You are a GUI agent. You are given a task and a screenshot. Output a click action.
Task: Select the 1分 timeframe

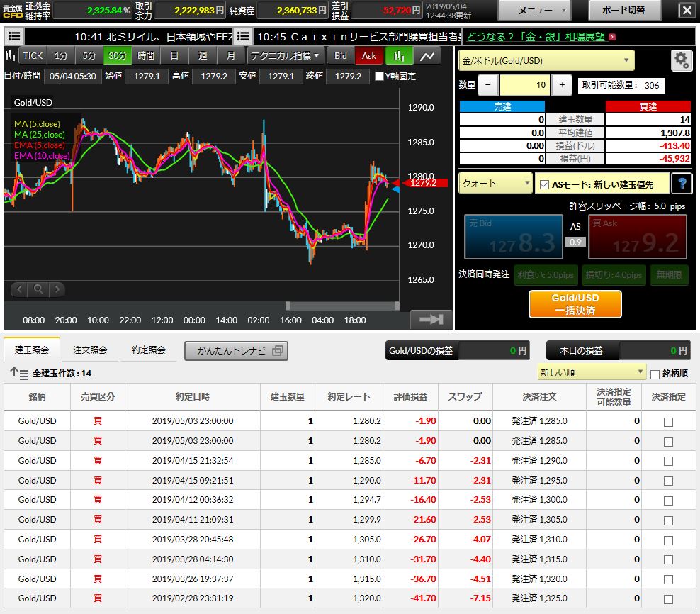pos(61,56)
